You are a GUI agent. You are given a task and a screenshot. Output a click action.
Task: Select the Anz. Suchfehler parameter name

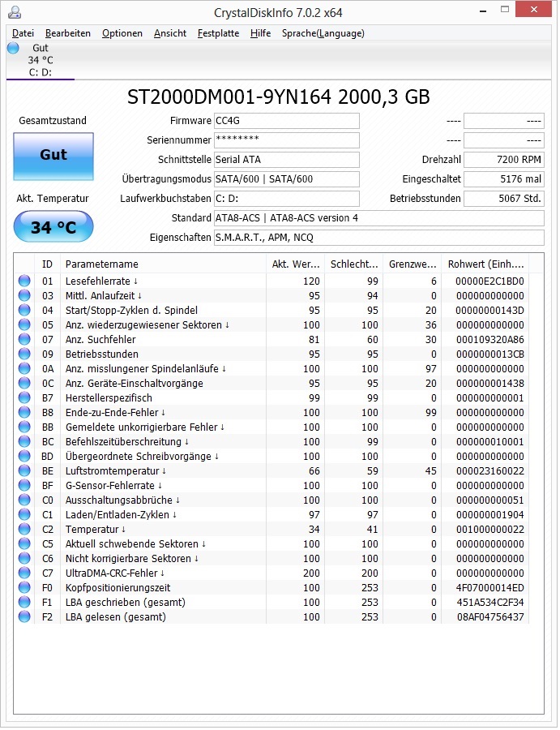click(100, 339)
